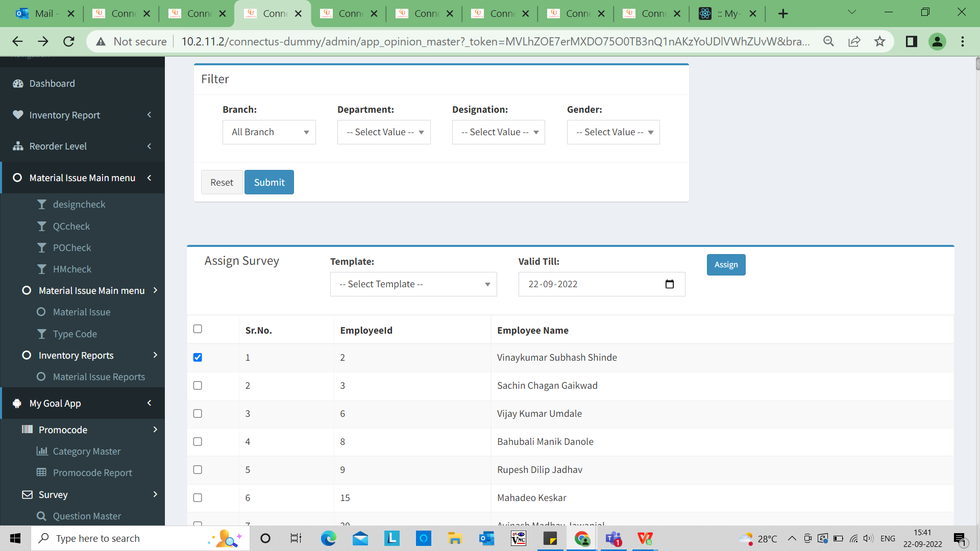Image resolution: width=980 pixels, height=551 pixels.
Task: Open the Select Template dropdown
Action: [413, 284]
